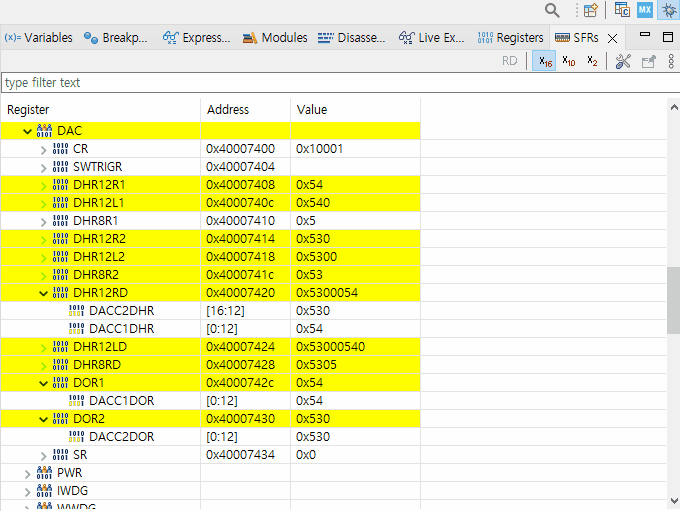Switch to the Live Expressions tab
Screen dimensions: 680x511
tap(431, 38)
